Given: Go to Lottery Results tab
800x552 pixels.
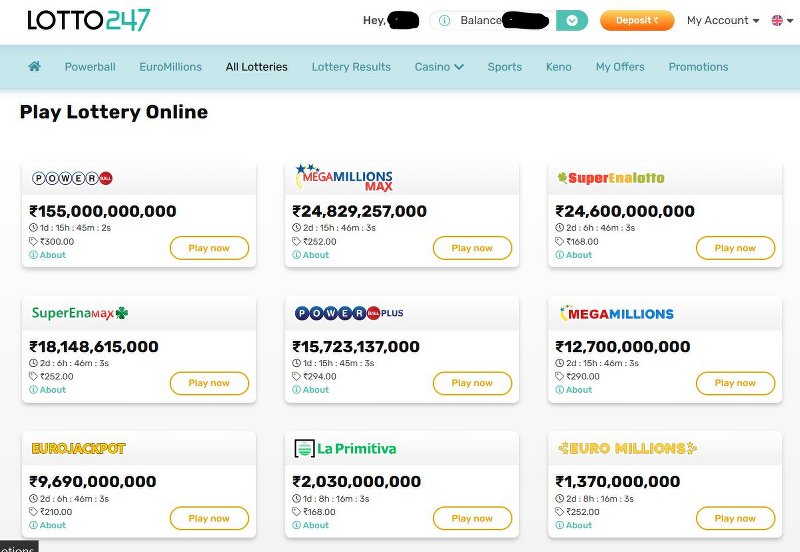Looking at the screenshot, I should pyautogui.click(x=351, y=67).
